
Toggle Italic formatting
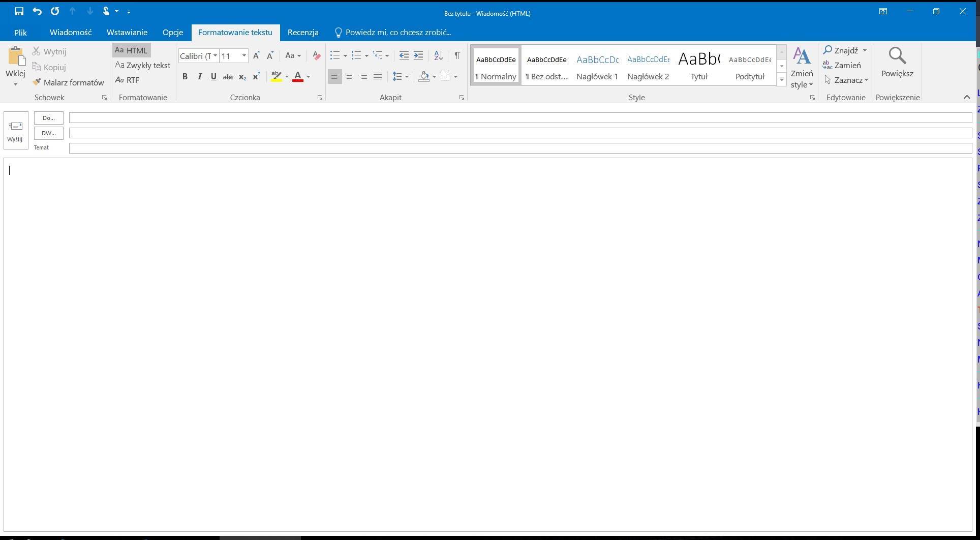(199, 77)
